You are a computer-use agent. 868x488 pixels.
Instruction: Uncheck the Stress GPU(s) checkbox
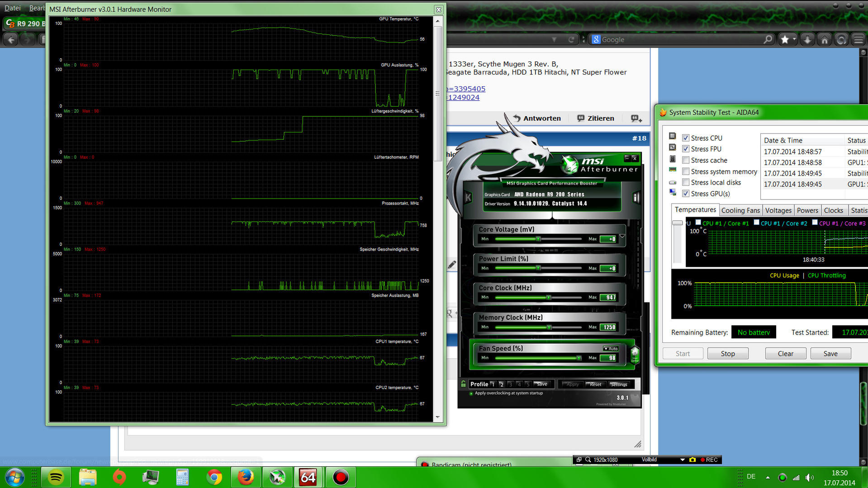coord(686,194)
